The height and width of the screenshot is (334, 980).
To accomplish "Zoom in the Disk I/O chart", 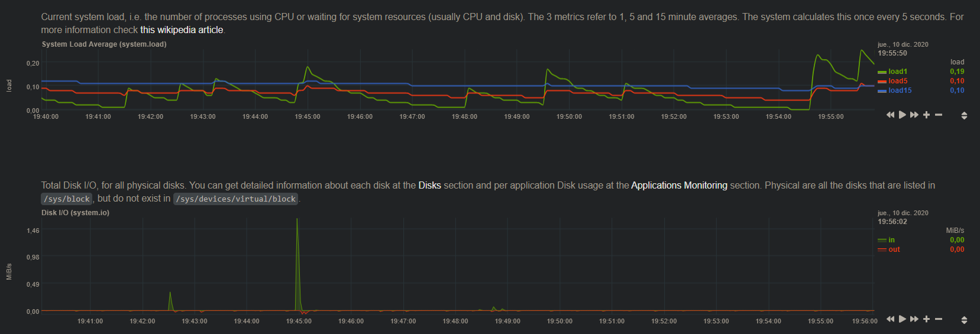I will coord(926,319).
